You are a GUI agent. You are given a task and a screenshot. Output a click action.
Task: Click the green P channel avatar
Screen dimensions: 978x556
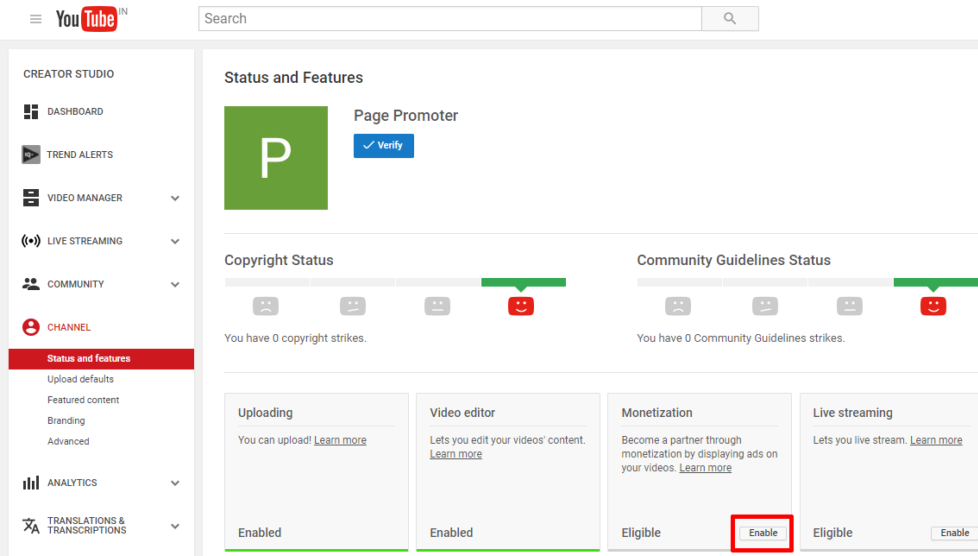(x=276, y=158)
